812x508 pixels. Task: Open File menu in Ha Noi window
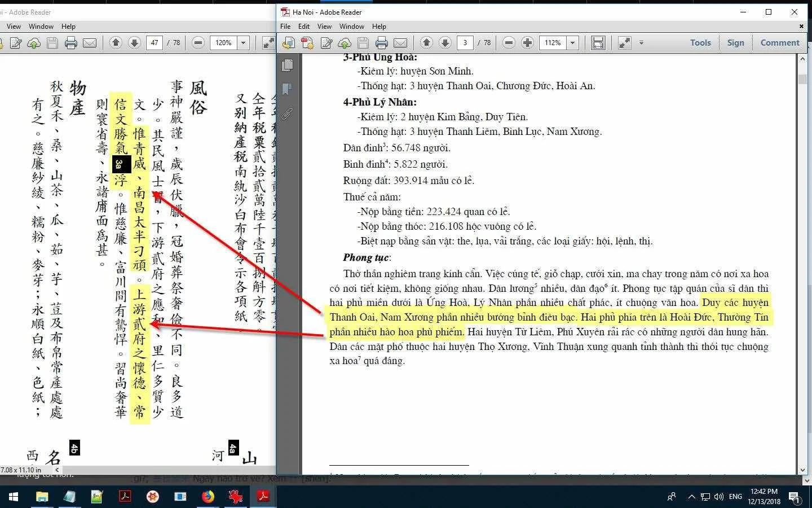point(285,27)
